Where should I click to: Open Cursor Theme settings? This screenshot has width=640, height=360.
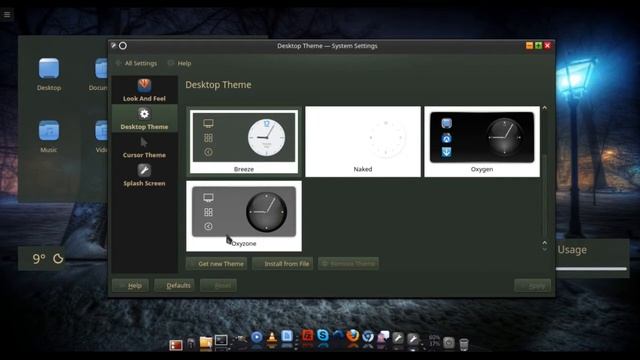point(144,147)
